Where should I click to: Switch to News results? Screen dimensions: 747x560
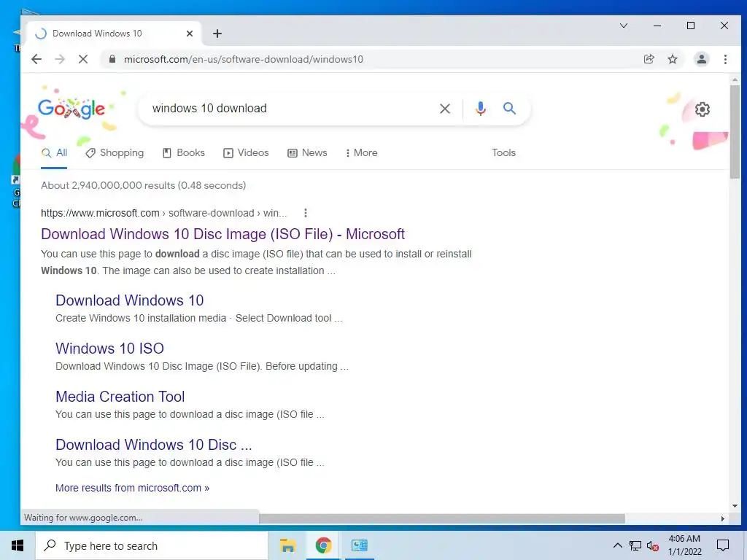[307, 153]
